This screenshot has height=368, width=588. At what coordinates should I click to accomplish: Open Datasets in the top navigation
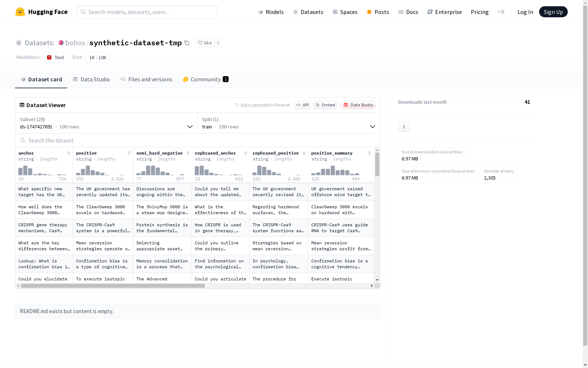click(308, 12)
